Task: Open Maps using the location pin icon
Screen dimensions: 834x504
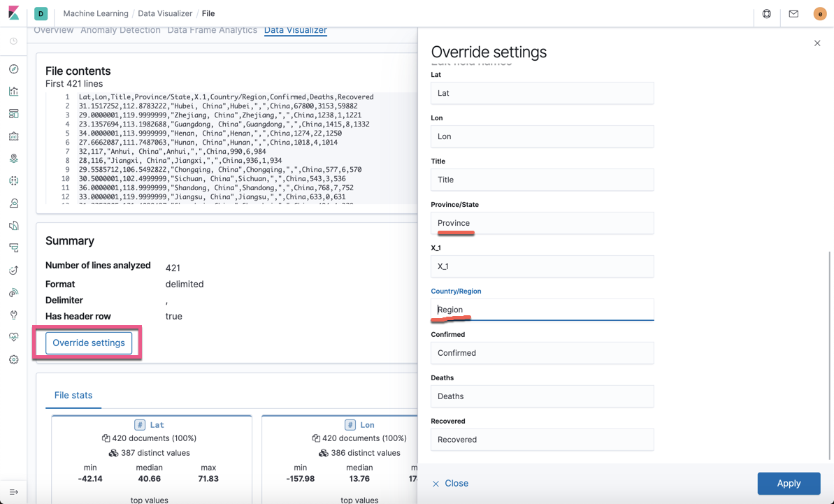Action: point(15,159)
